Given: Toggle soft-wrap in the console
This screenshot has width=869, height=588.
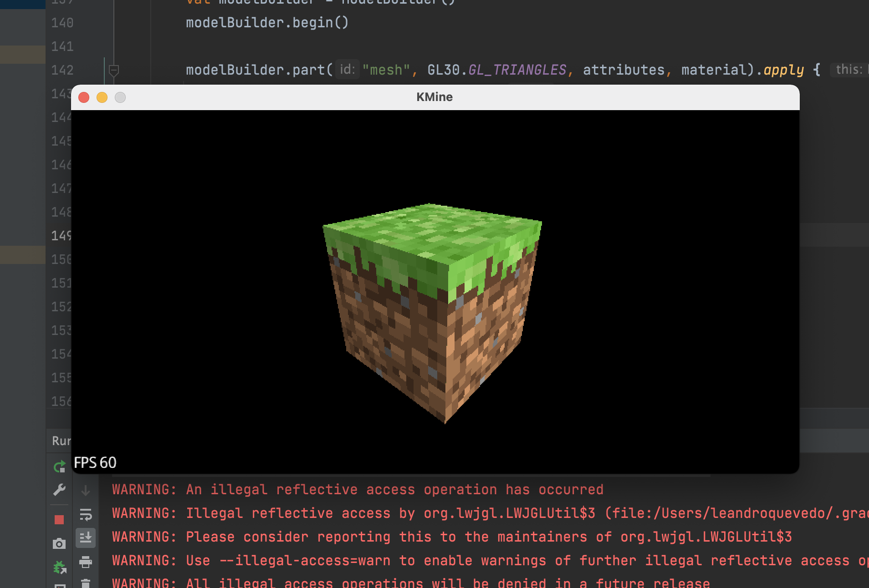Looking at the screenshot, I should click(86, 515).
